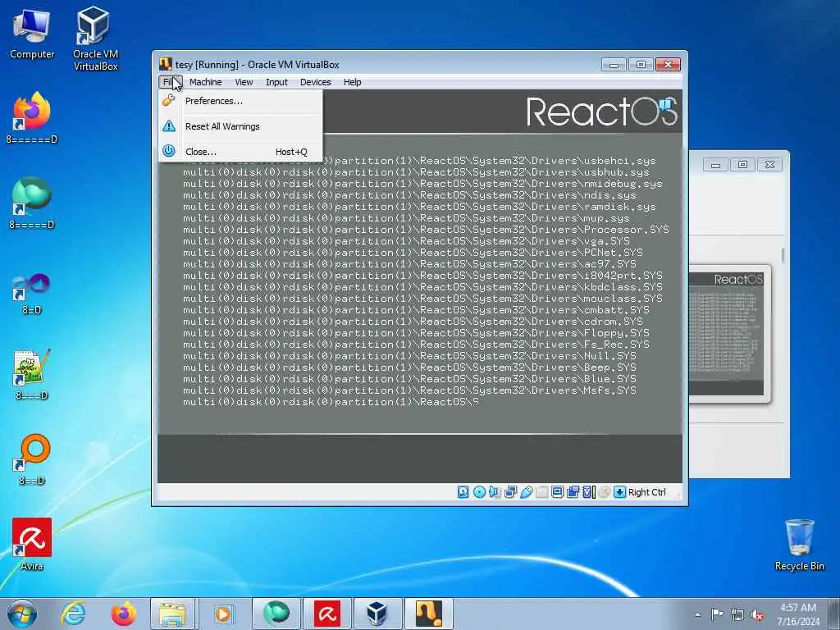Screen dimensions: 840x630
Task: Click the keyboard capture arrow icon
Action: click(620, 492)
